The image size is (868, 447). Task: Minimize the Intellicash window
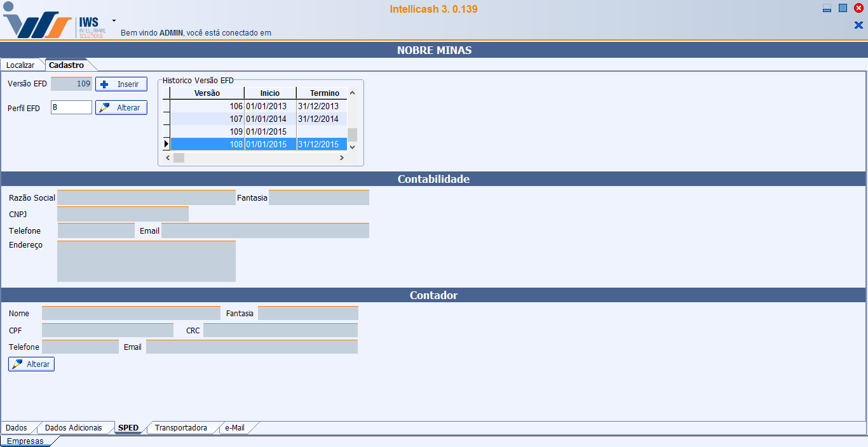click(x=827, y=8)
